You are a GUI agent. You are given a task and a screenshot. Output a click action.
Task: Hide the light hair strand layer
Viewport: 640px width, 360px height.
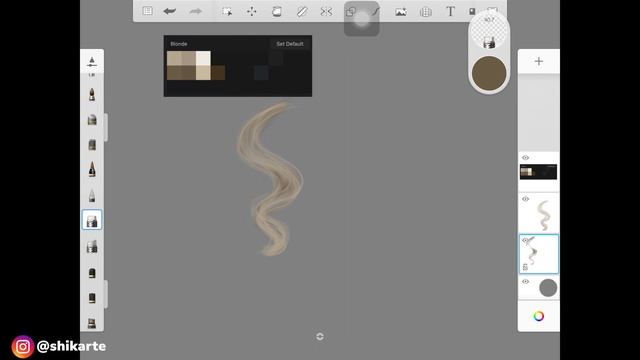point(525,199)
